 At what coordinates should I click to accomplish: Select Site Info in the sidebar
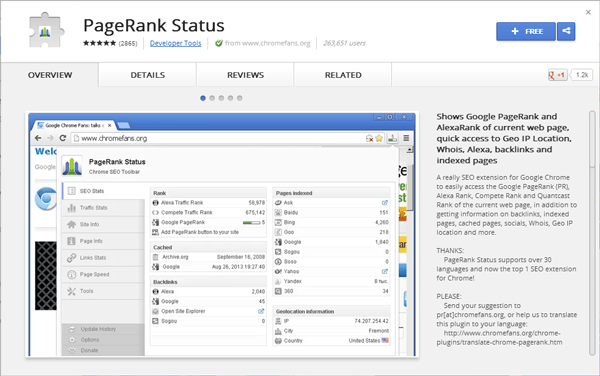tap(103, 225)
